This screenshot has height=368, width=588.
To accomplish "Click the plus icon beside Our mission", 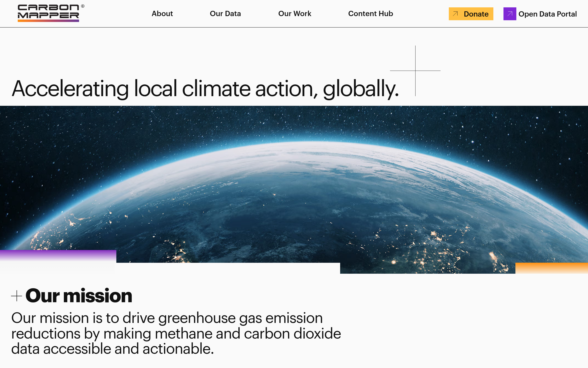I will (x=17, y=296).
